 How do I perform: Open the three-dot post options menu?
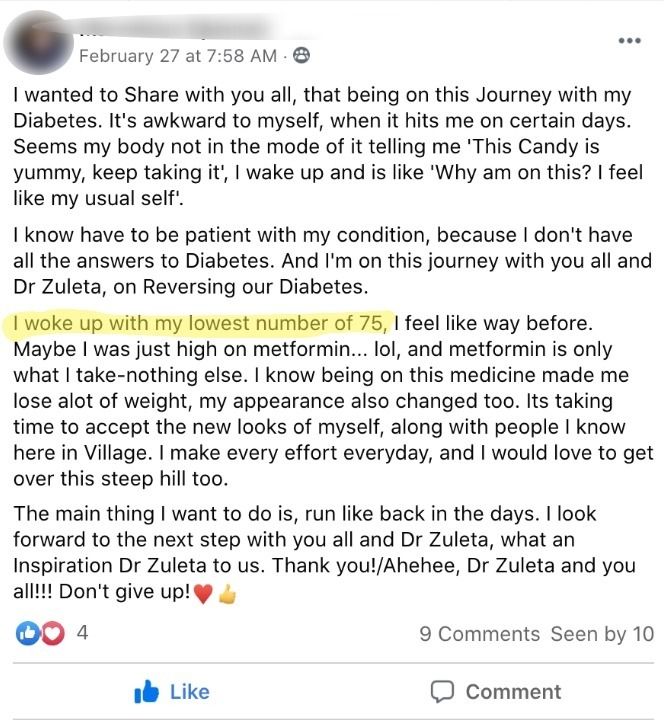coord(629,41)
